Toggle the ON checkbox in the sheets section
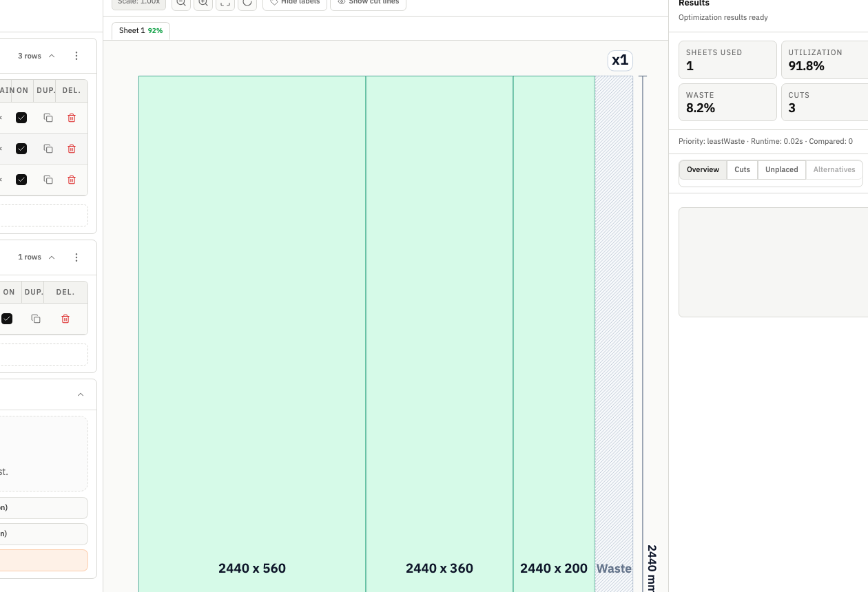 click(8, 319)
